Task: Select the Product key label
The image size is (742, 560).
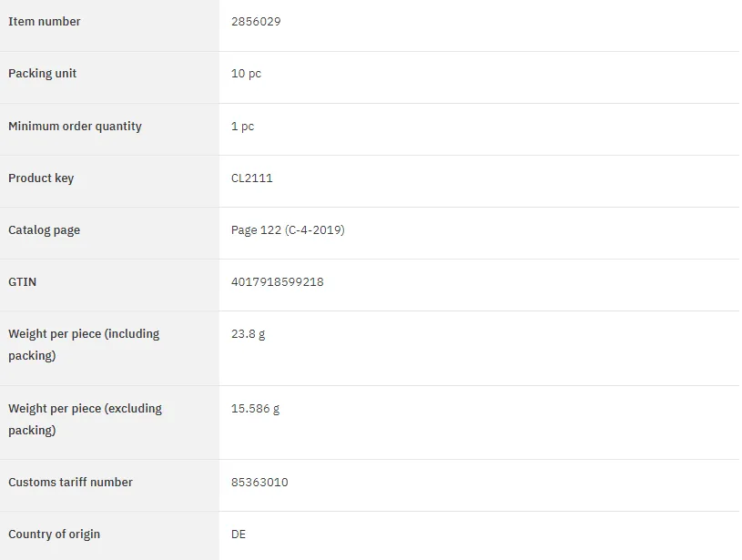Action: click(x=41, y=178)
